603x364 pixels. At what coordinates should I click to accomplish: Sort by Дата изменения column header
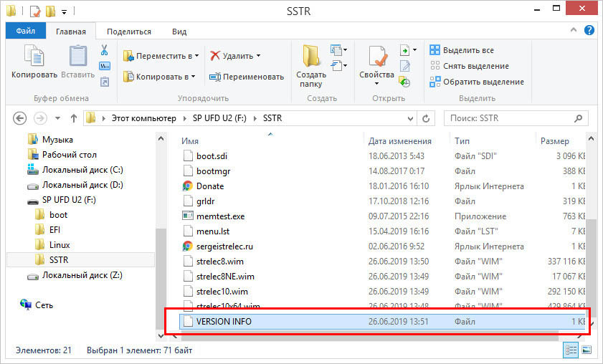(x=400, y=141)
